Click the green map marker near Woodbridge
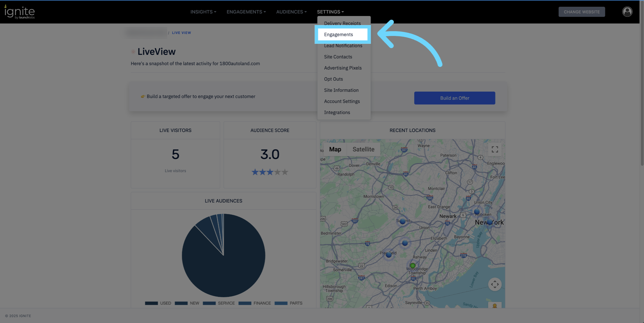The image size is (644, 323). [x=412, y=265]
